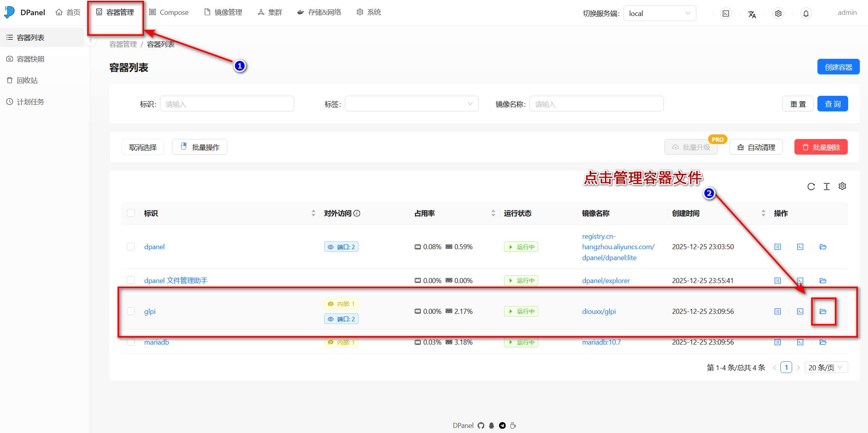This screenshot has height=433, width=868.
Task: Click the 创建容器 button
Action: coord(838,67)
